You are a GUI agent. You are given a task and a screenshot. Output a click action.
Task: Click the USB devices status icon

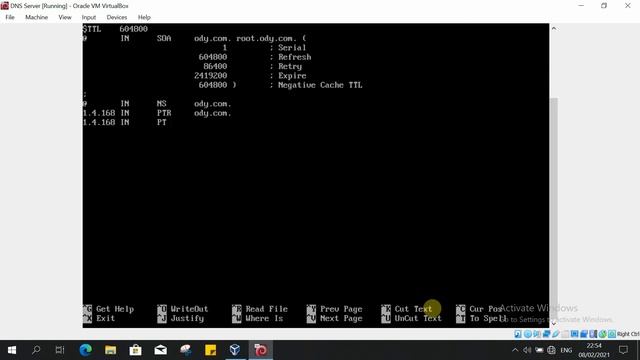556,334
